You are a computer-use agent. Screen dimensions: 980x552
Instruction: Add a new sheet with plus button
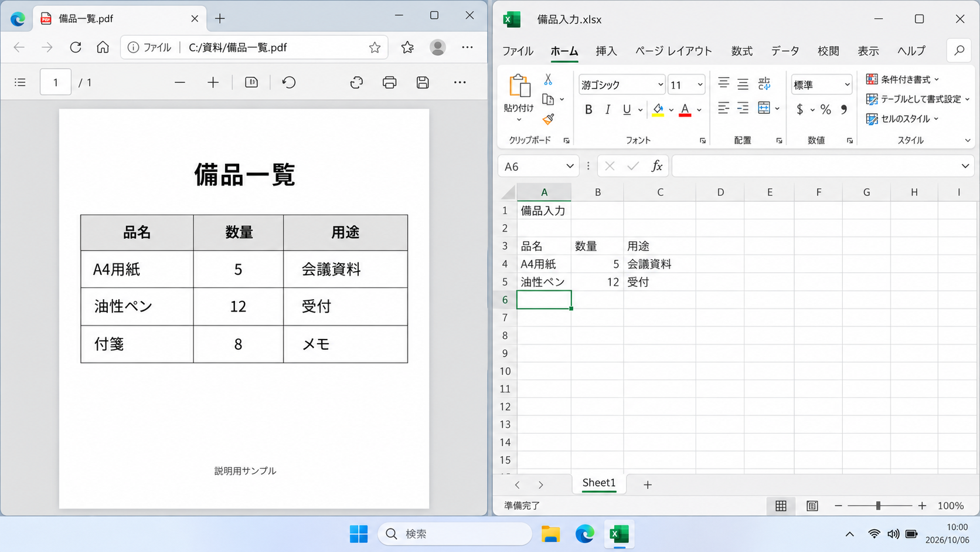(647, 485)
